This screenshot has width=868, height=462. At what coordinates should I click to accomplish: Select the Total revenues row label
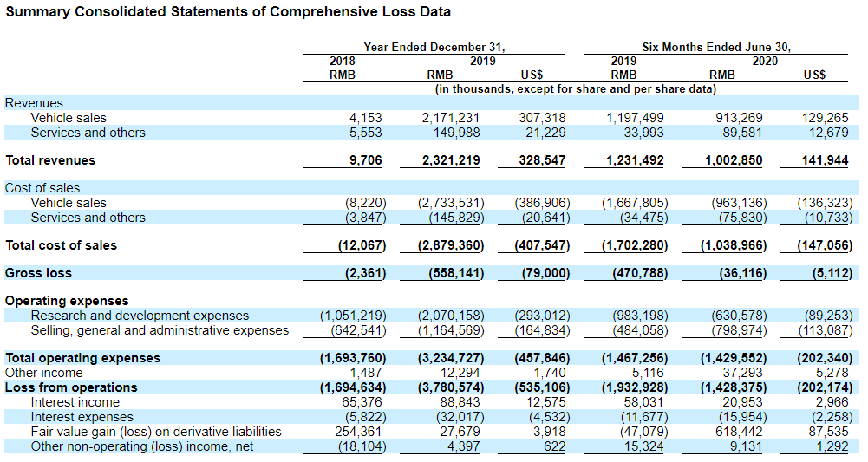point(50,160)
